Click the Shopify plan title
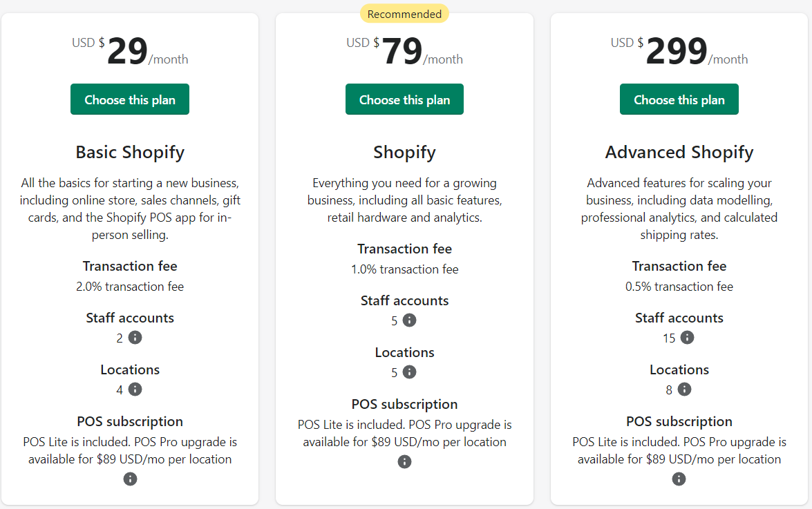This screenshot has width=812, height=509. 404,152
